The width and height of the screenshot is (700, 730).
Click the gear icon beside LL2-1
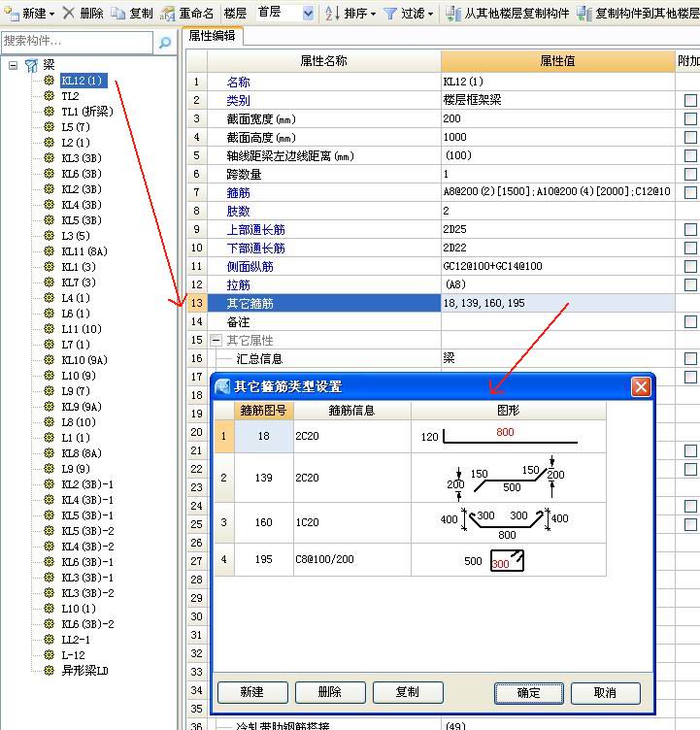coord(49,639)
